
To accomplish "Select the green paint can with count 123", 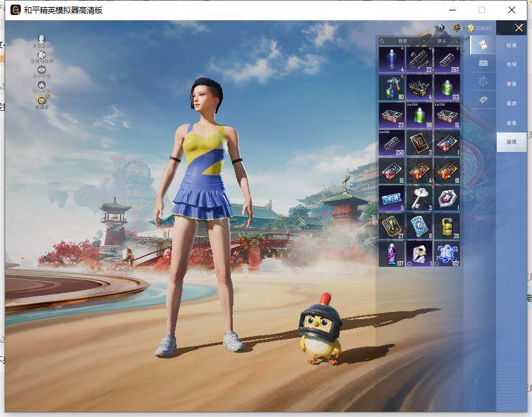I will (447, 87).
